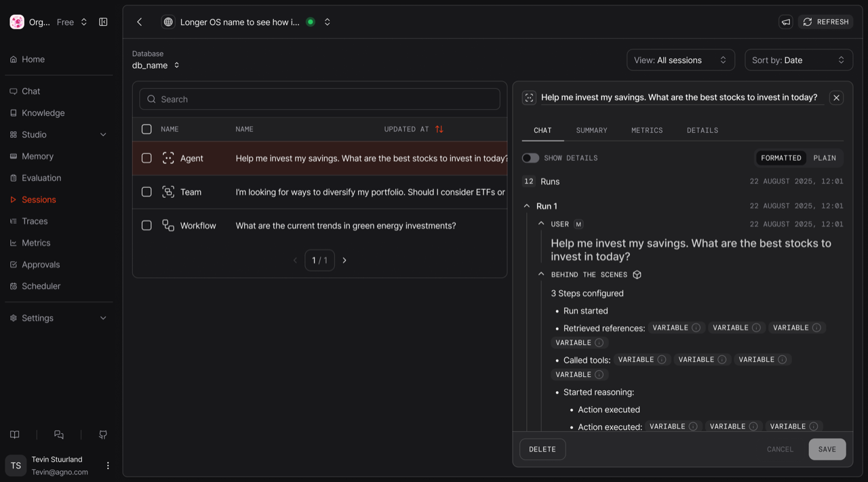Screen dimensions: 868x482
Task: Click the M badge next to USER
Action: point(578,224)
